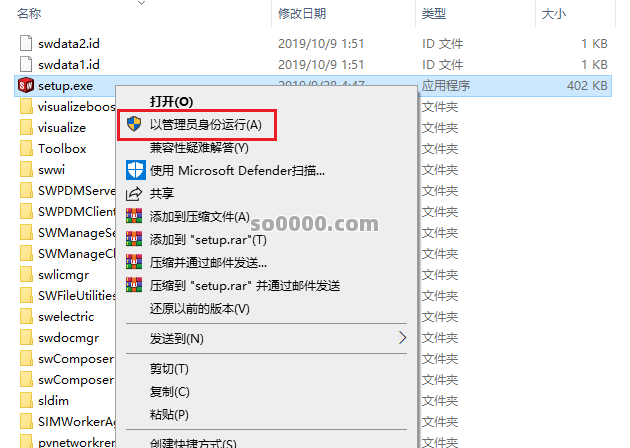Sort by the 名称 column header
This screenshot has width=630, height=448.
coord(29,14)
